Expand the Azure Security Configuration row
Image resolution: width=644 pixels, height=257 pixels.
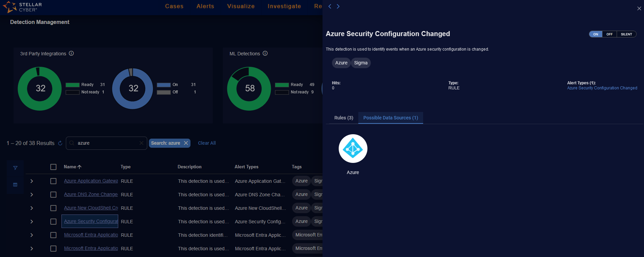pos(32,222)
